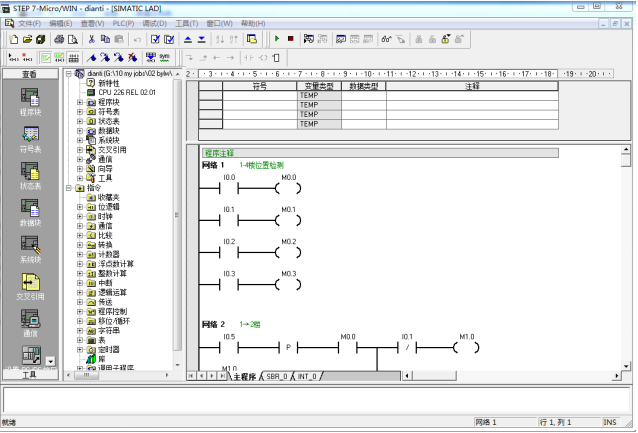This screenshot has height=433, width=638.
Task: Clear all bookmarks with red X flag
Action: pos(132,58)
